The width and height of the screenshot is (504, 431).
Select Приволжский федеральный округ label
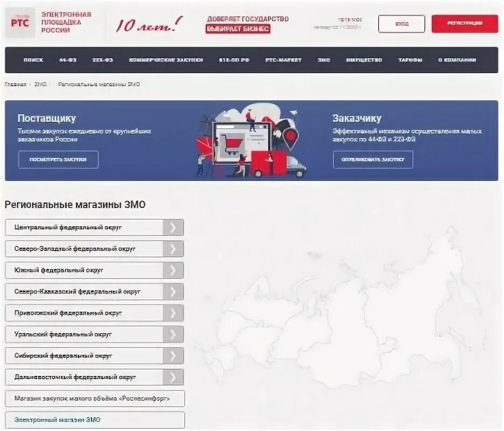[68, 313]
